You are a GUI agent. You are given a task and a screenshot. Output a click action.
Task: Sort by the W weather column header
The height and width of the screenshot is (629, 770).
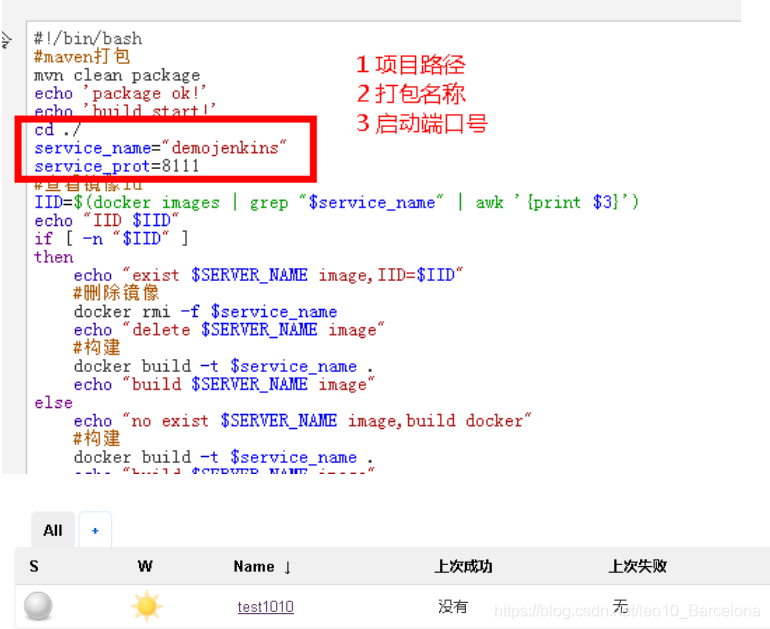point(145,566)
